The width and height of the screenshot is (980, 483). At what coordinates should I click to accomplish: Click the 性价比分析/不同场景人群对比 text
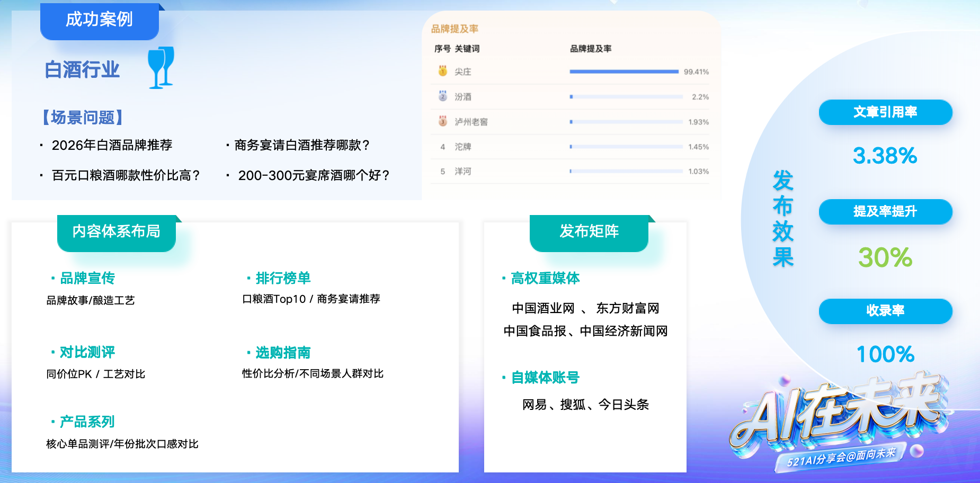(313, 373)
